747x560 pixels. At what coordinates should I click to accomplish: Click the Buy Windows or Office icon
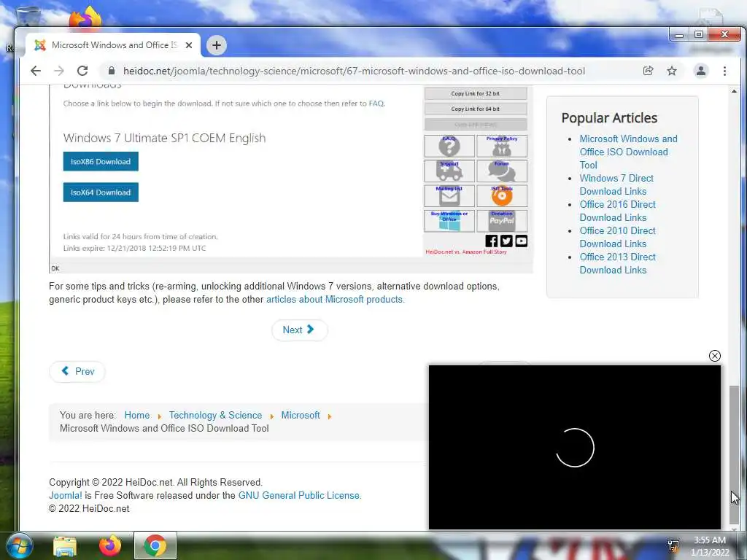pyautogui.click(x=449, y=221)
